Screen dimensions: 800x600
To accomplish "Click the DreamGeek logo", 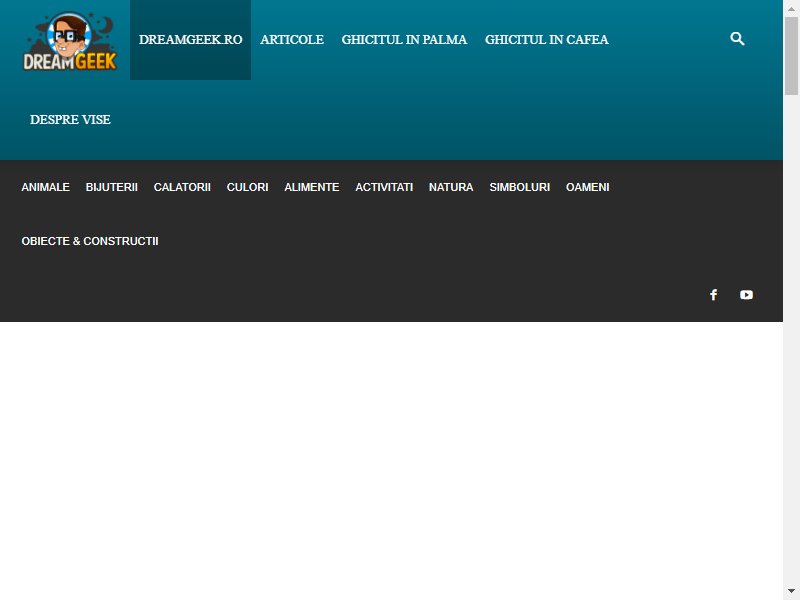I will (x=70, y=41).
